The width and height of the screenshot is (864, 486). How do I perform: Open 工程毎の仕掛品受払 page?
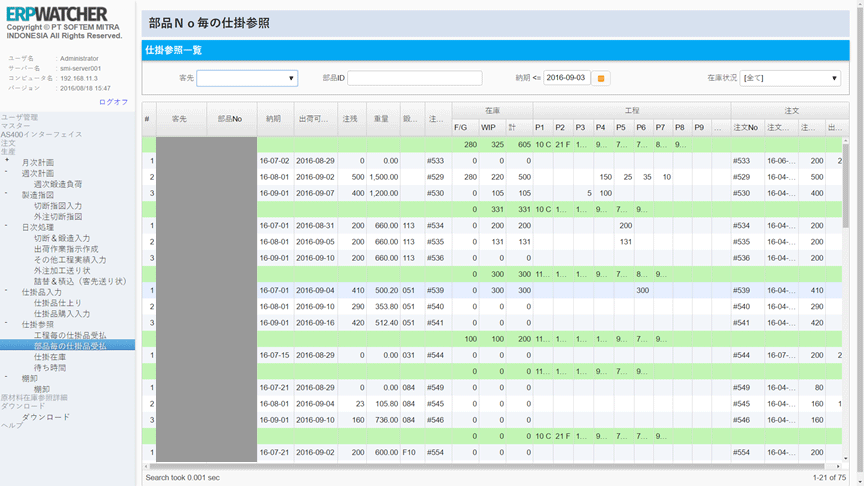tap(70, 335)
